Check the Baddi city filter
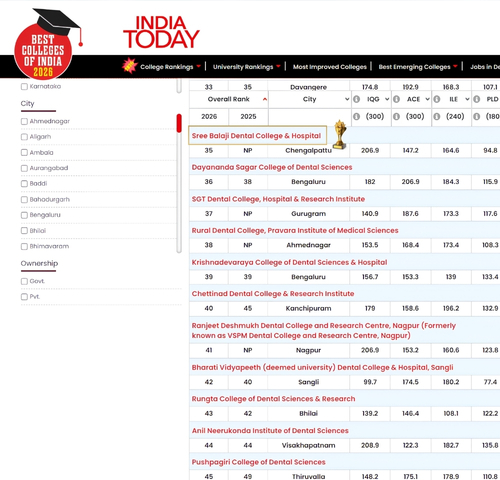 (x=24, y=184)
